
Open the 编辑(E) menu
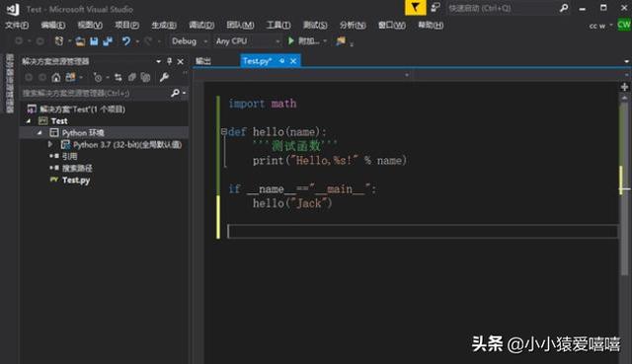[x=53, y=25]
